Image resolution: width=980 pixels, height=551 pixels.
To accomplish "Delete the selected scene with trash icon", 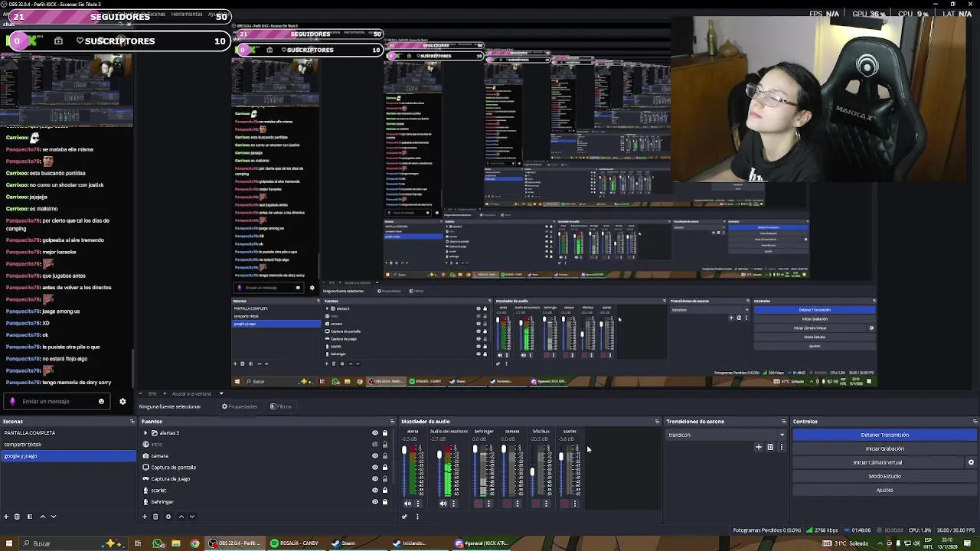I will pyautogui.click(x=17, y=517).
